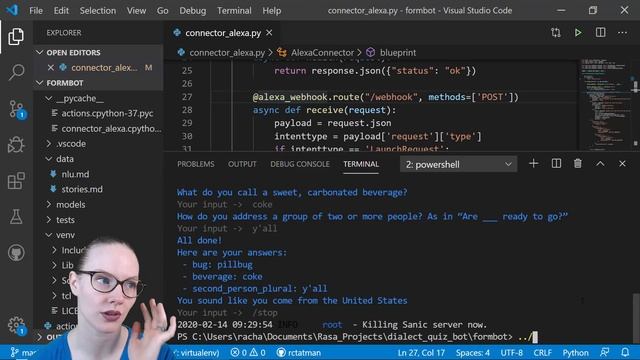Open the Help menu
Image resolution: width=640 pixels, height=360 pixels.
click(x=272, y=10)
